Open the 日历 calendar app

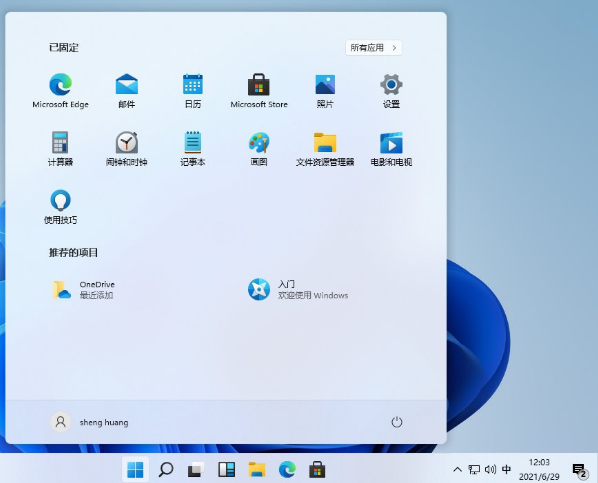pos(193,91)
